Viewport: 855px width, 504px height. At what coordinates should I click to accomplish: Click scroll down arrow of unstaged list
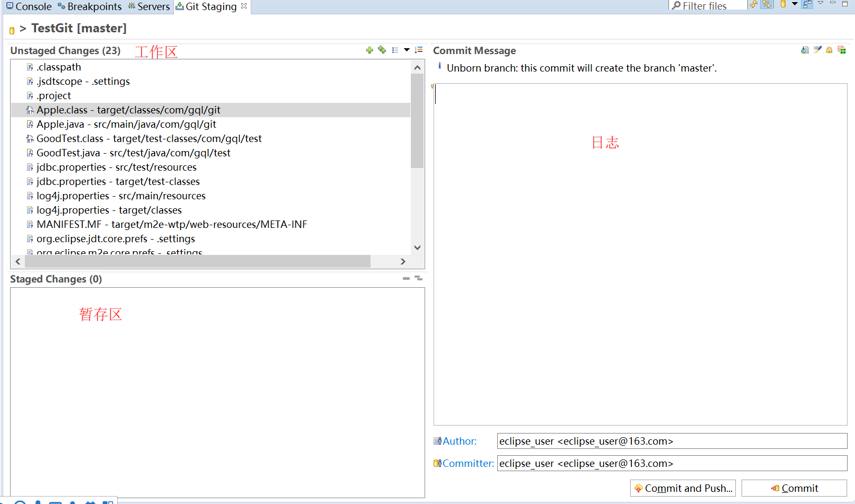(x=417, y=247)
